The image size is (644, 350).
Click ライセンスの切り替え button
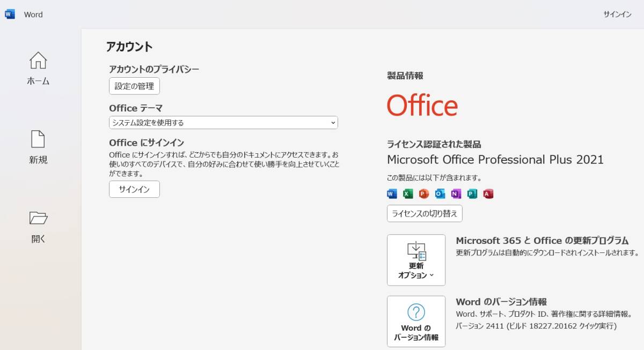pyautogui.click(x=425, y=213)
